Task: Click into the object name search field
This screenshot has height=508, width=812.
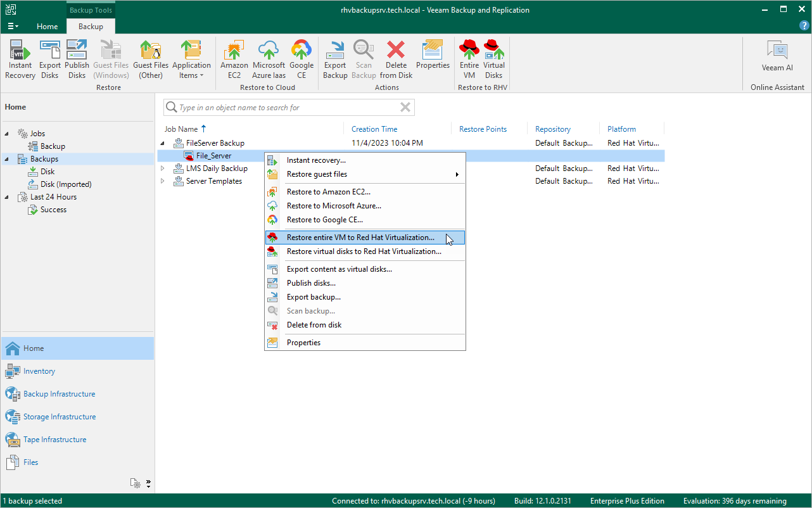Action: tap(288, 108)
